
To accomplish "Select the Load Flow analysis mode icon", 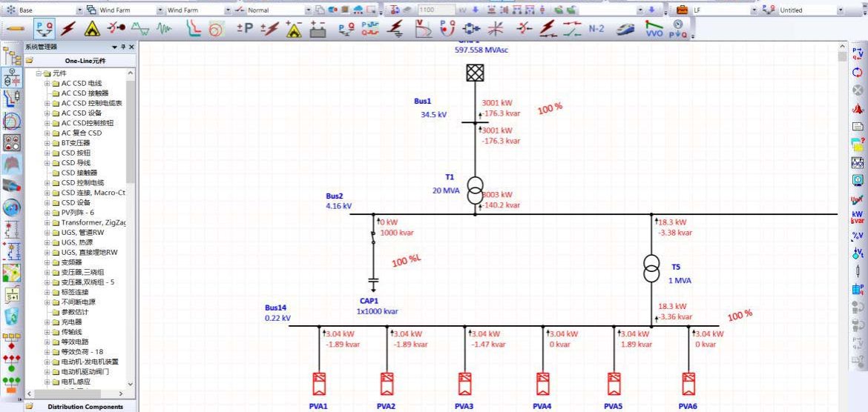I will [x=44, y=29].
